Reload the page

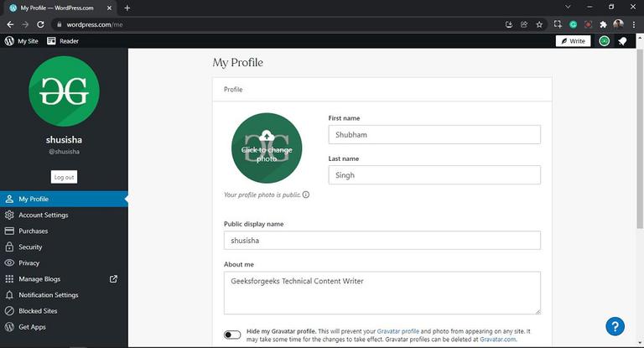coord(40,24)
